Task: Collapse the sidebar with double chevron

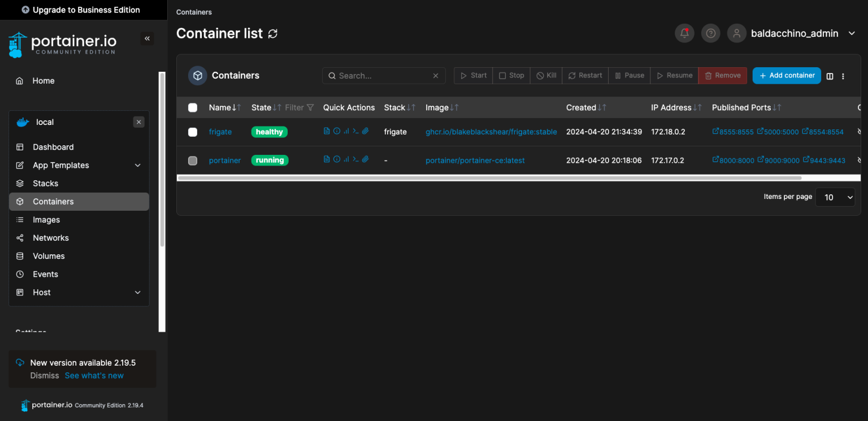Action: click(x=147, y=38)
